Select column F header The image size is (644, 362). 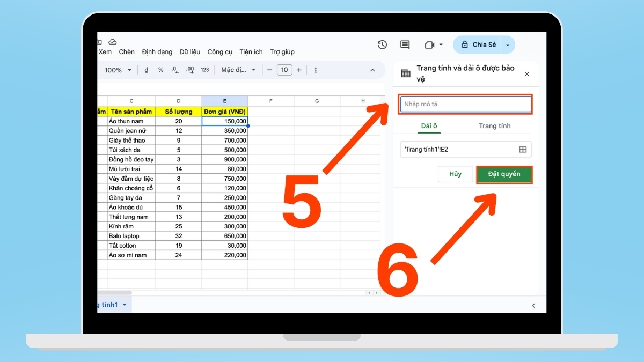[x=271, y=101]
